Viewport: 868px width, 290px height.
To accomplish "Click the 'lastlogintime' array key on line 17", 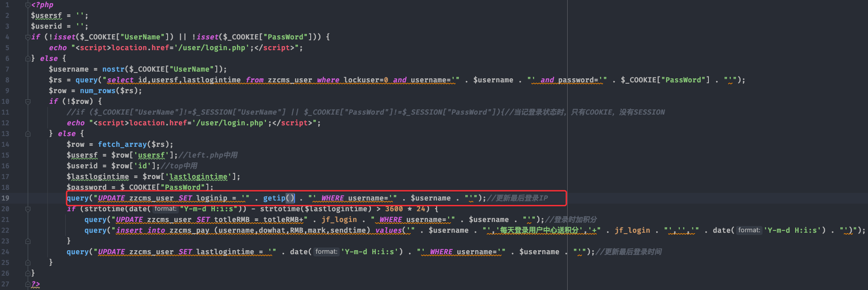I will click(x=198, y=177).
